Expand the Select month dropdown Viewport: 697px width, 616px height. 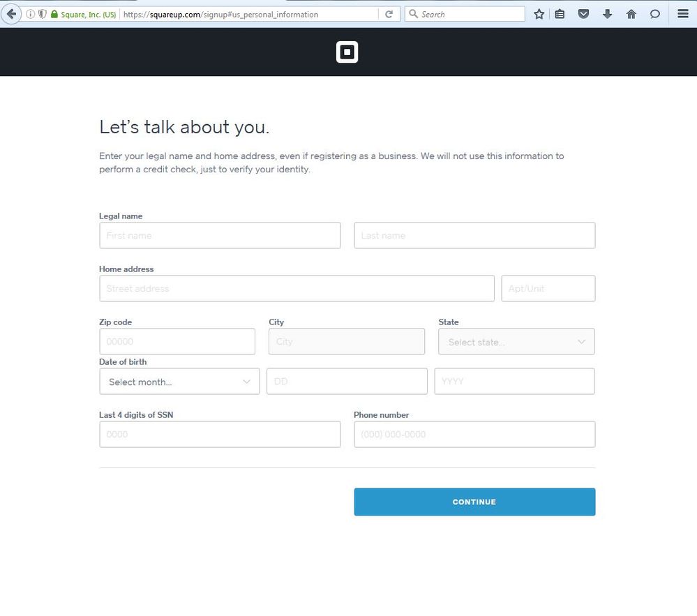(179, 382)
